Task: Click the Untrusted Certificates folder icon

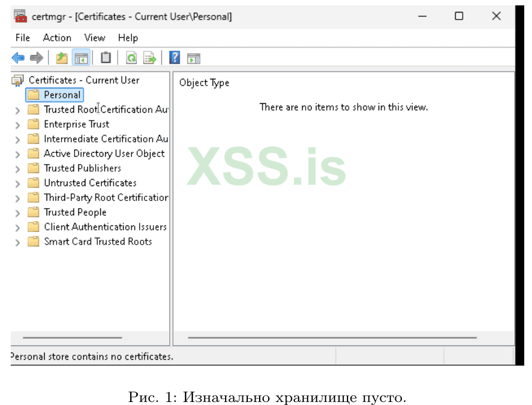Action: (x=33, y=183)
